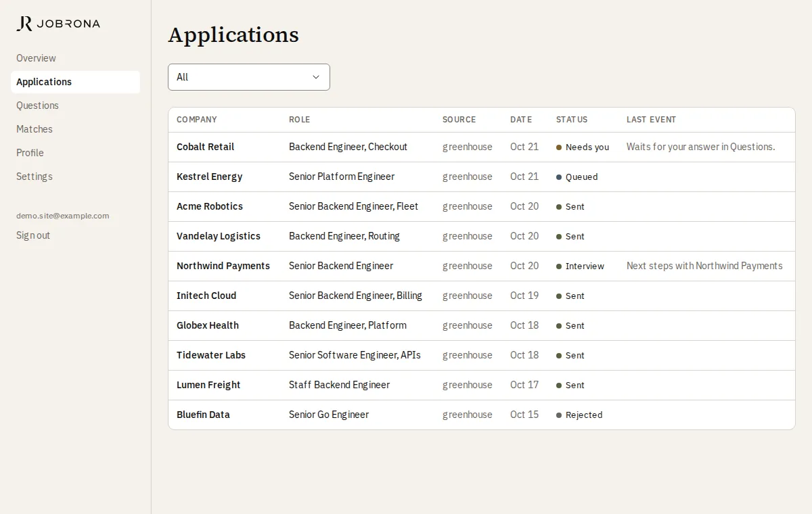This screenshot has height=514, width=812.
Task: Select Globex Health in the list
Action: (x=208, y=325)
